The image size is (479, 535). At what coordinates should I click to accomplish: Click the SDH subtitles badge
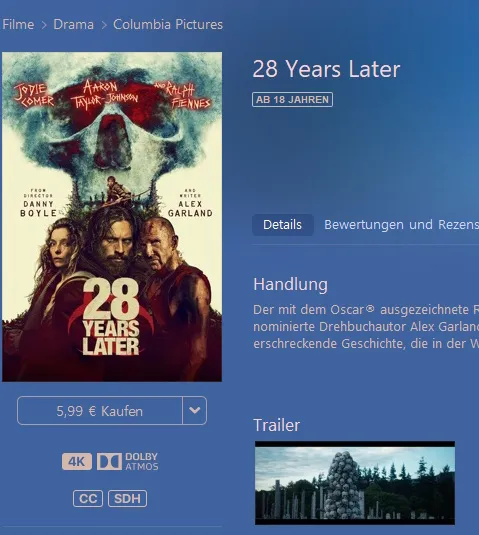tap(128, 498)
